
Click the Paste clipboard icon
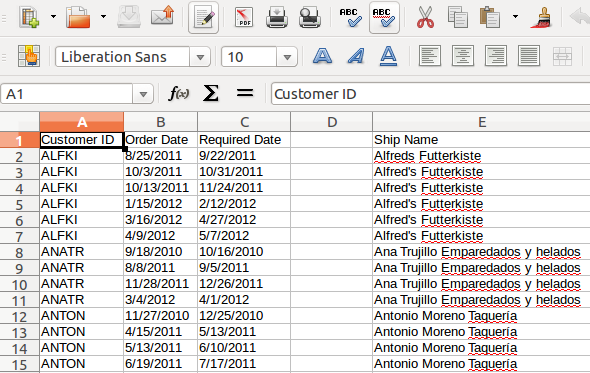pos(490,17)
